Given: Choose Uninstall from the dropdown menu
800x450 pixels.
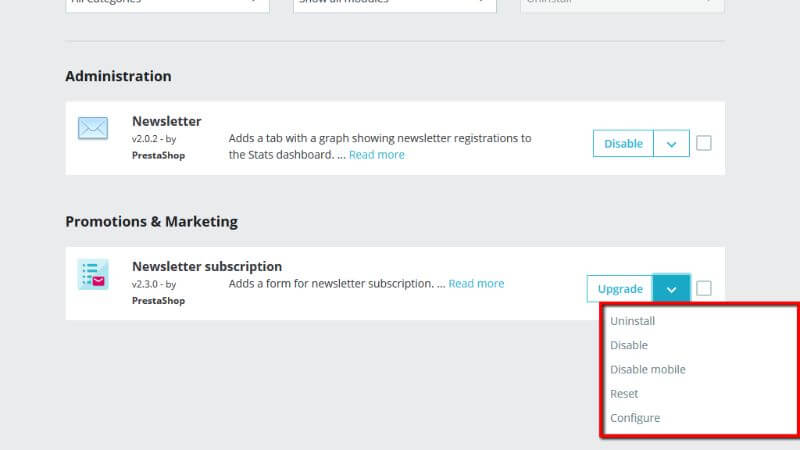Looking at the screenshot, I should pyautogui.click(x=633, y=321).
